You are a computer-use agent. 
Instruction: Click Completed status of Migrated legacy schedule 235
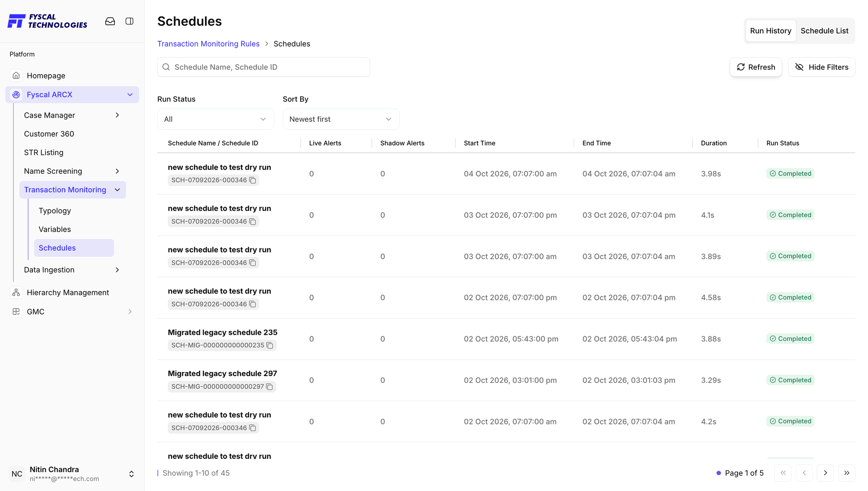click(x=790, y=339)
